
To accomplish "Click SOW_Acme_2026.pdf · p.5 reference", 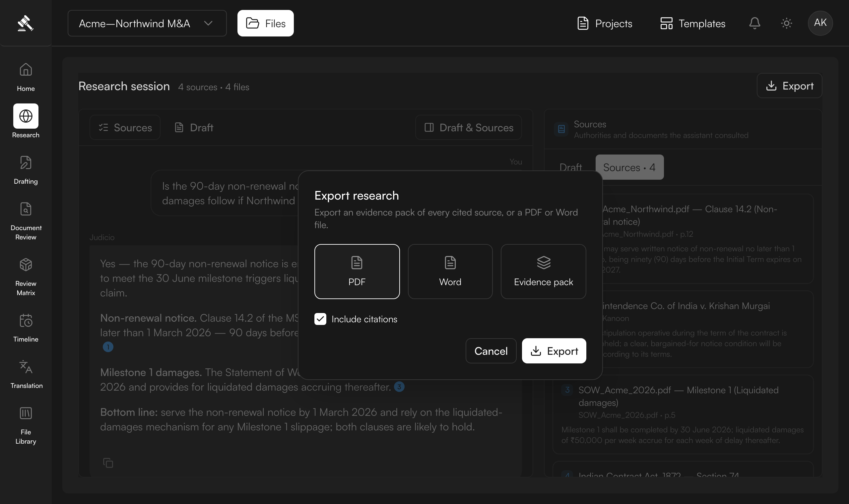I will click(x=626, y=415).
